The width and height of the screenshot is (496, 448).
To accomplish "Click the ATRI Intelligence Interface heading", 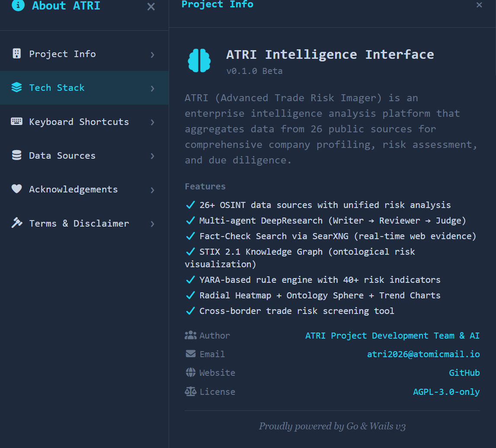I will coord(330,54).
